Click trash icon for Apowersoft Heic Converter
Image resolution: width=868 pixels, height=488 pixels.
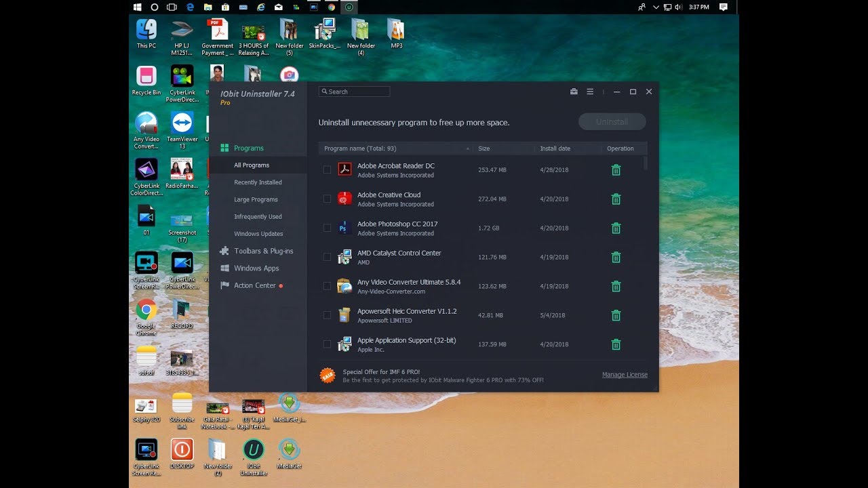616,316
